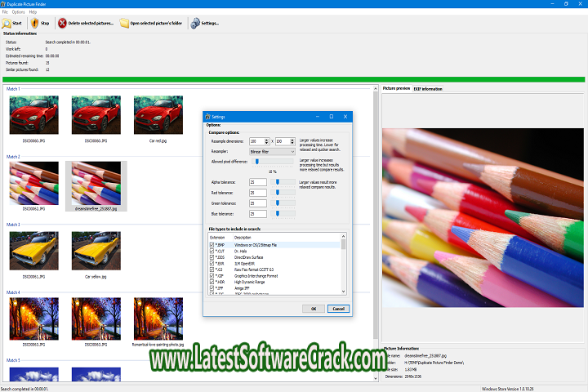588x392 pixels.
Task: Open the Help menu
Action: (x=33, y=12)
